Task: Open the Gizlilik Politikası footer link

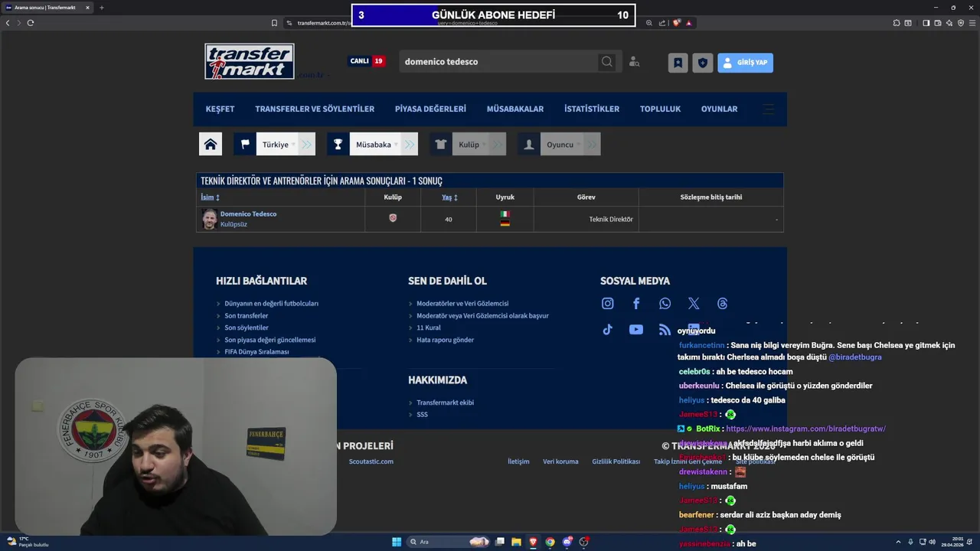Action: click(616, 461)
